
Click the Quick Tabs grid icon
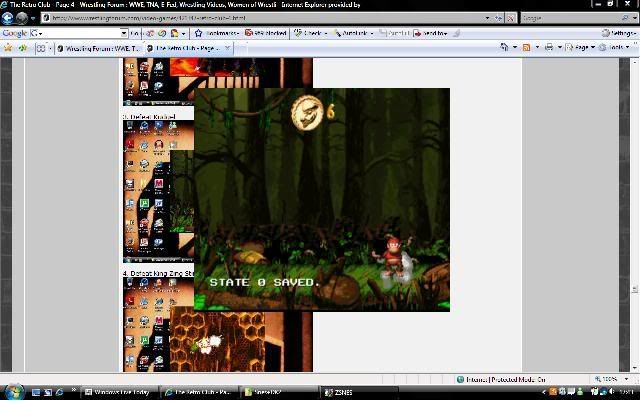point(41,48)
